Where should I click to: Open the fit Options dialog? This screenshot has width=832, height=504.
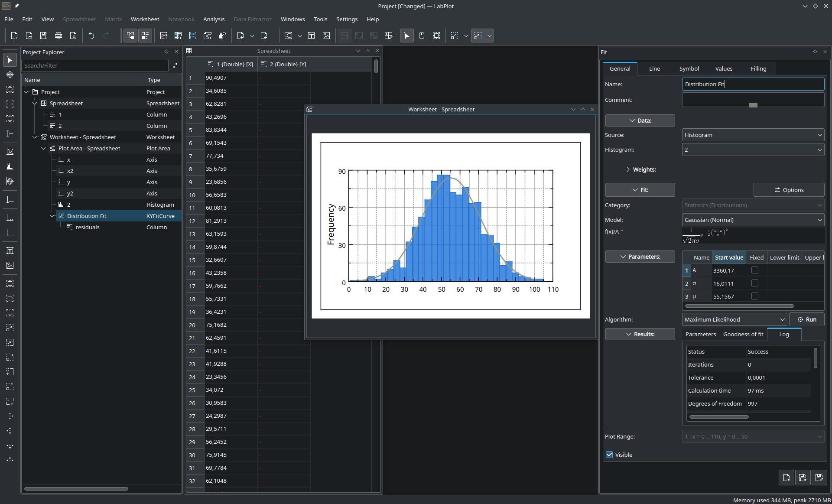(788, 189)
